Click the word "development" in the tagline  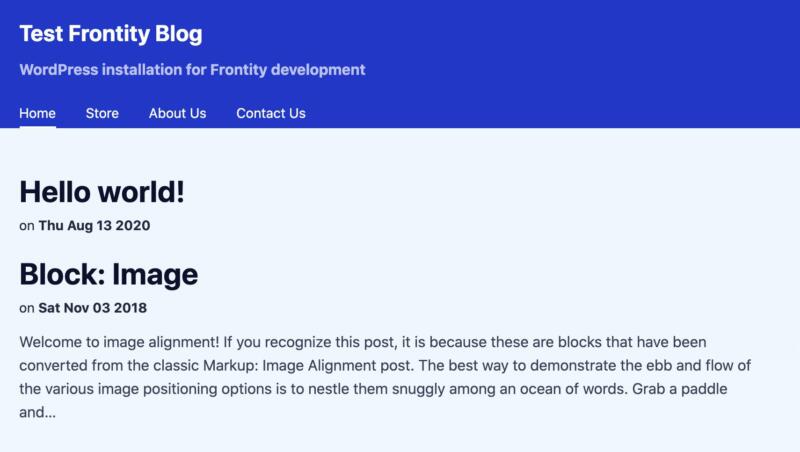click(318, 70)
